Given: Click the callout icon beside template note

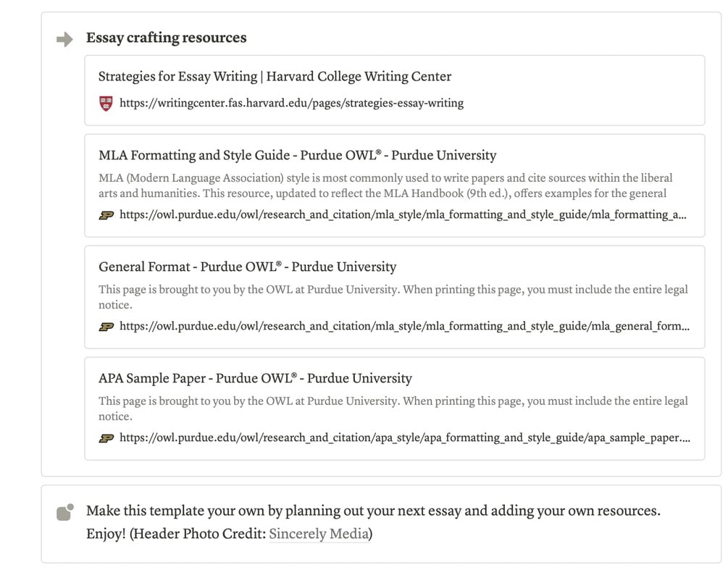Looking at the screenshot, I should [65, 512].
